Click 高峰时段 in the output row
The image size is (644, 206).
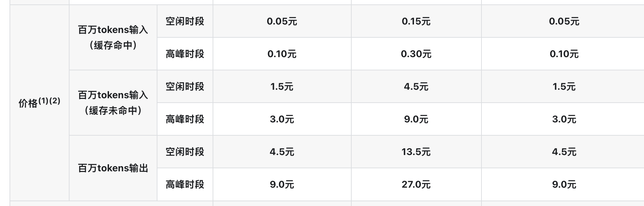185,184
